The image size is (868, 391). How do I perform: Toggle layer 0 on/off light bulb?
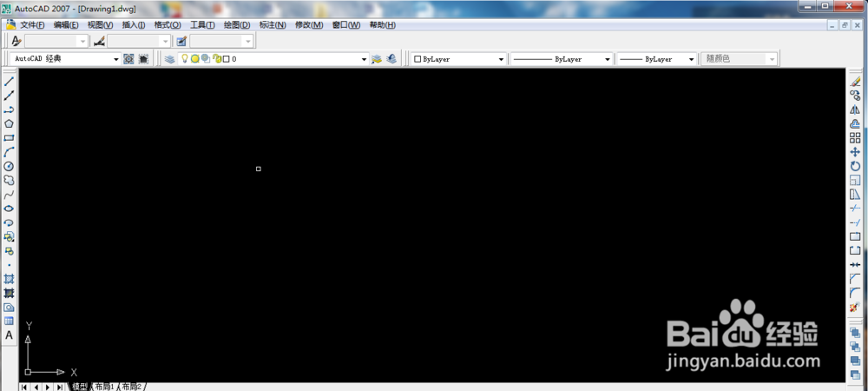(x=185, y=59)
